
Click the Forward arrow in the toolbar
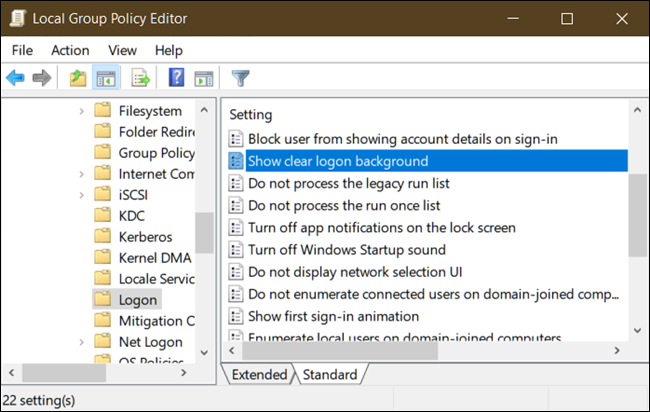pos(42,77)
